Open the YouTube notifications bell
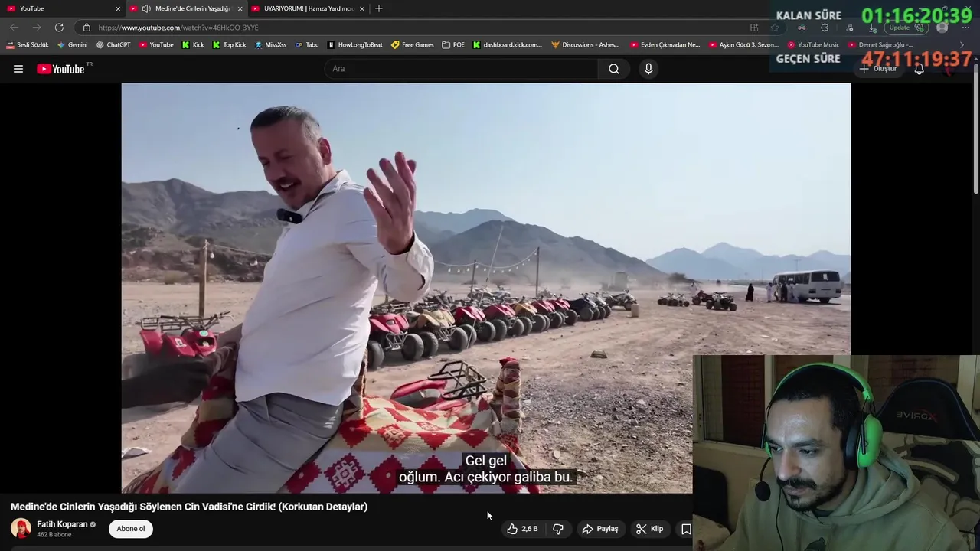The width and height of the screenshot is (980, 551). point(919,69)
